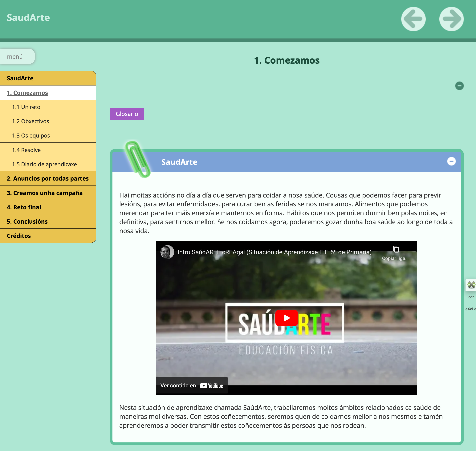Collapse the SaudArte content block
The height and width of the screenshot is (451, 476).
pyautogui.click(x=451, y=161)
